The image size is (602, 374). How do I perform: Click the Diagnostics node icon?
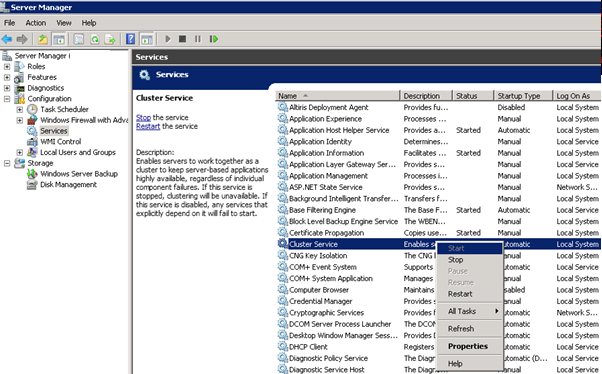19,88
